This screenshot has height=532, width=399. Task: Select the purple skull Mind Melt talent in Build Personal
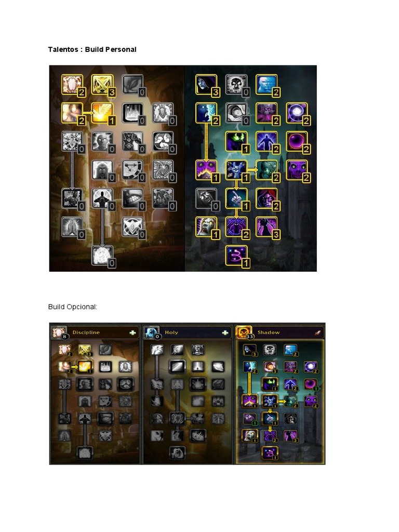(297, 170)
